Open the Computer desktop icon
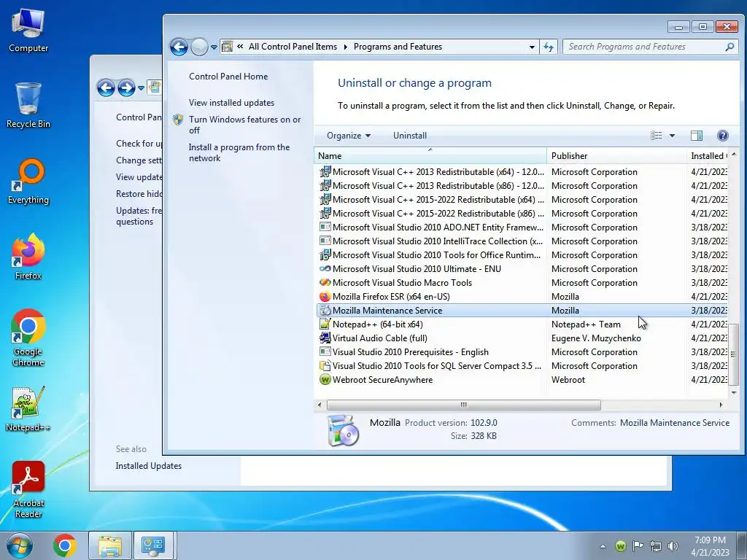Screen dimensions: 747x560 28,31
